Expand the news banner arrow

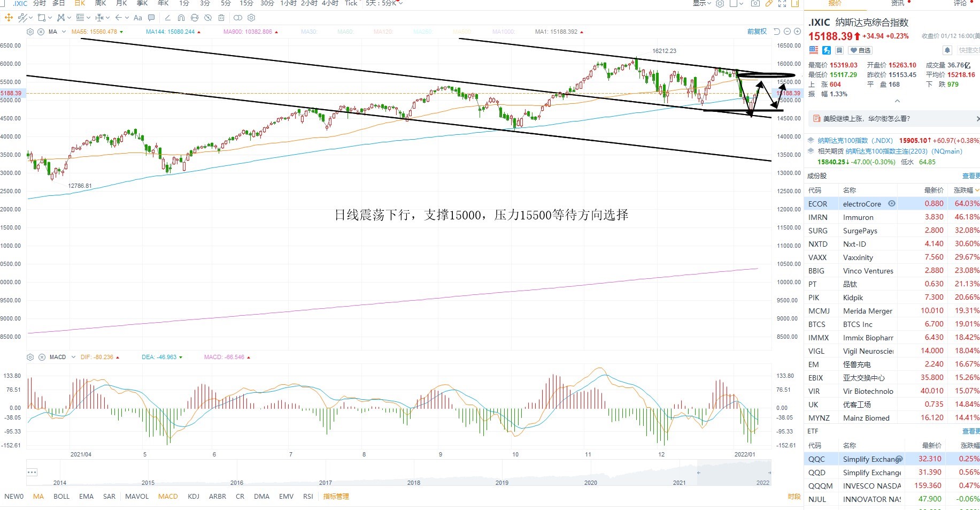click(x=977, y=118)
